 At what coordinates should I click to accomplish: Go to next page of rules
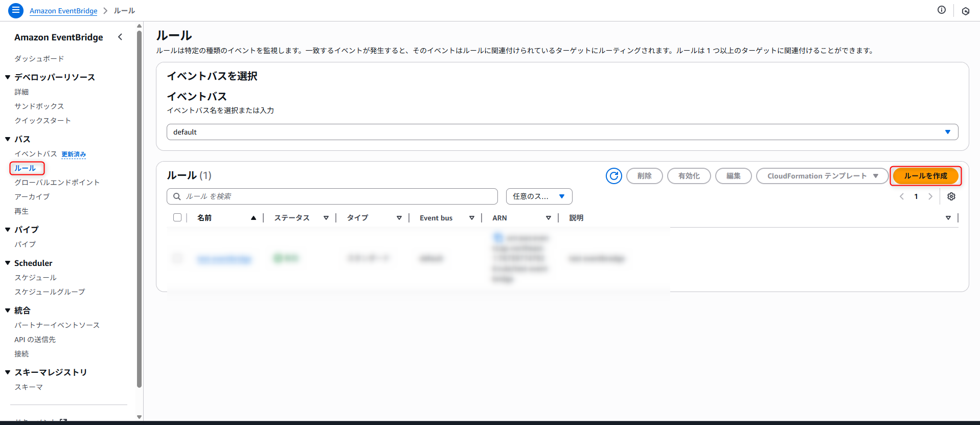click(x=930, y=196)
